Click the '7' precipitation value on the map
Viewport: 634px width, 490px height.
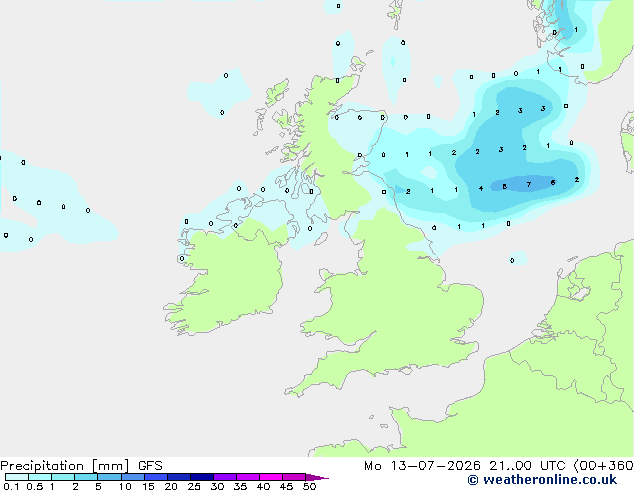(x=529, y=185)
